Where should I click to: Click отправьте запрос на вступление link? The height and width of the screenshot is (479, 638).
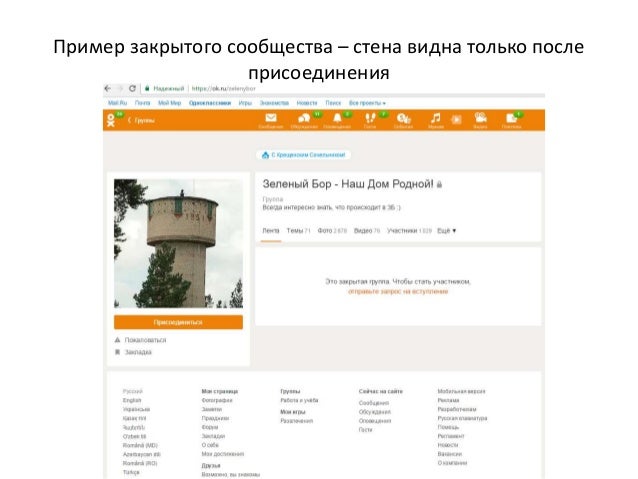(398, 291)
